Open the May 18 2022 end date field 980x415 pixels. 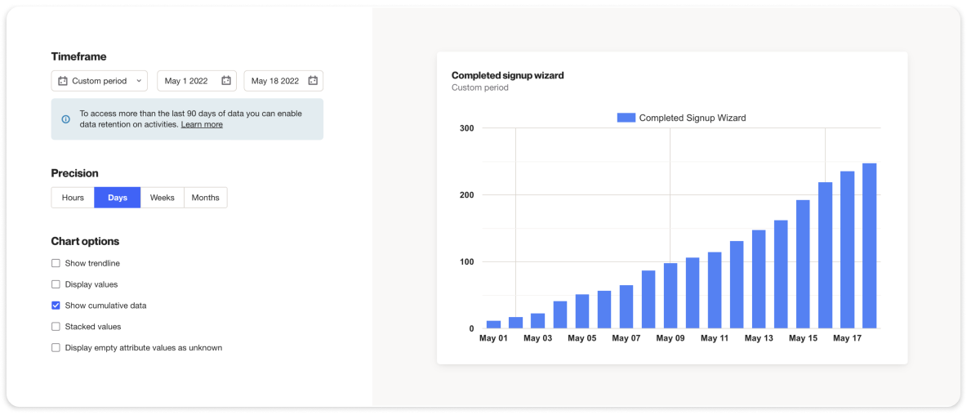tap(283, 81)
